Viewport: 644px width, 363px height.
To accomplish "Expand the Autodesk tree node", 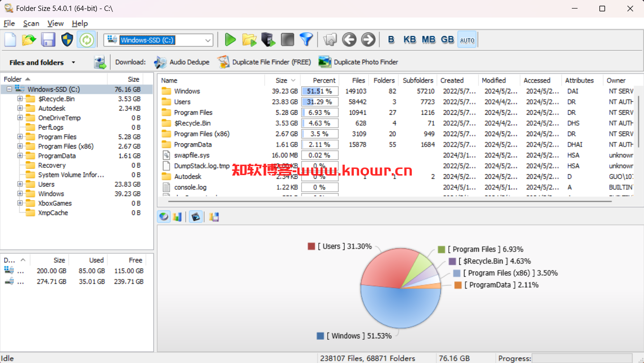I will tap(20, 108).
